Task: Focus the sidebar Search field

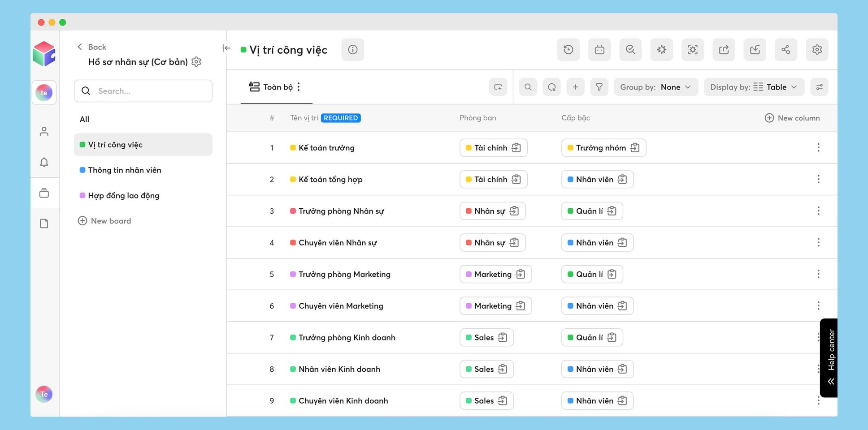Action: pos(143,91)
